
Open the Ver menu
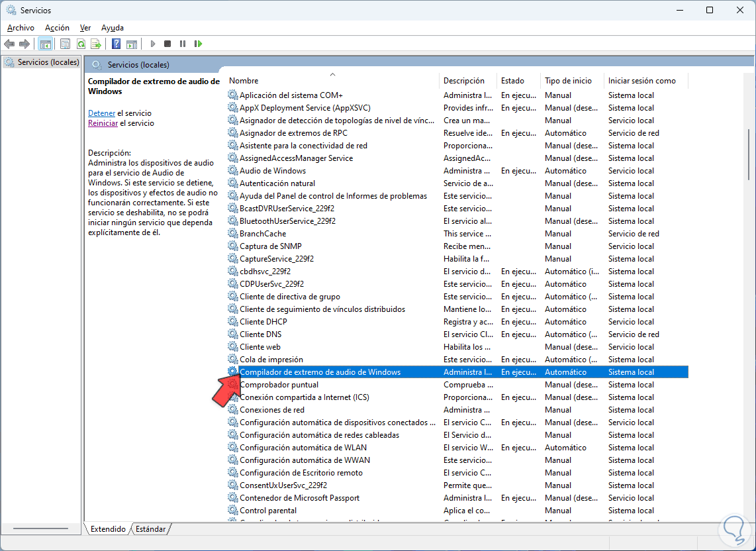pyautogui.click(x=85, y=28)
